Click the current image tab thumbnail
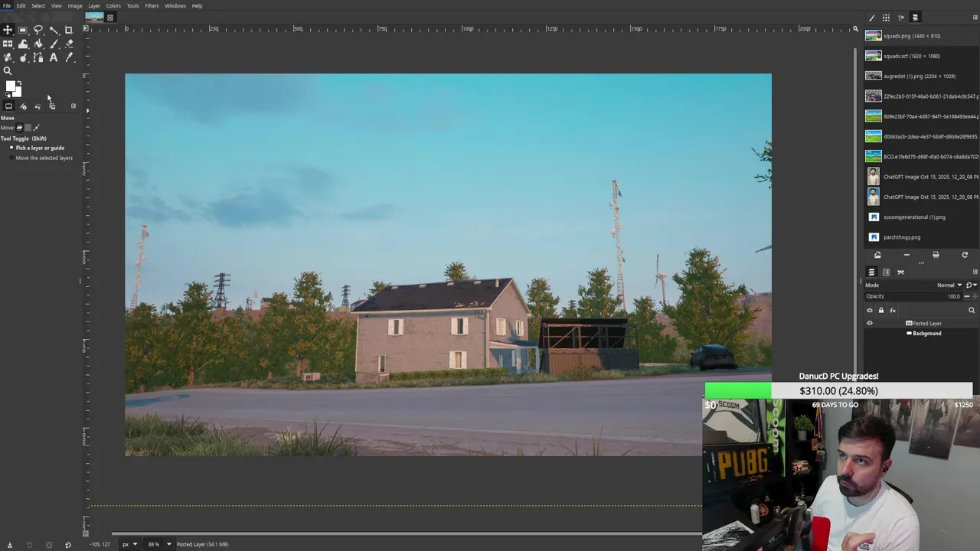This screenshot has width=980, height=551. coord(94,17)
